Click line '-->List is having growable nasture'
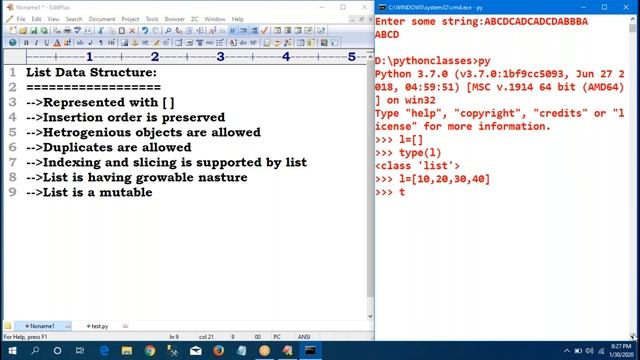Viewport: 640px width, 360px height. click(x=137, y=178)
